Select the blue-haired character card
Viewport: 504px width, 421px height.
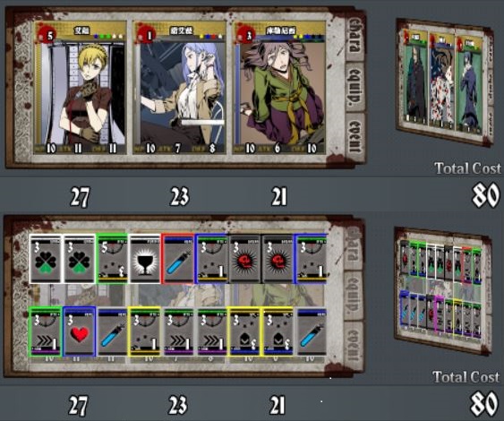[x=180, y=88]
